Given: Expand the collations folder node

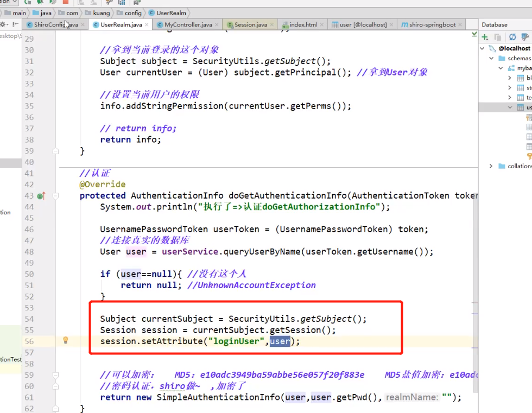Looking at the screenshot, I should point(491,166).
